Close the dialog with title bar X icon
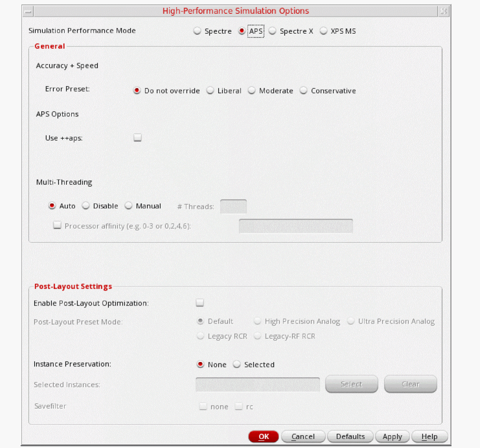 click(x=443, y=11)
